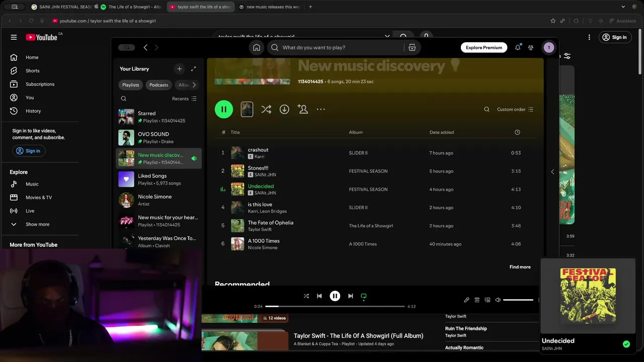Open YouTube hamburger guide menu
Viewport: 644px width, 362px height.
[x=14, y=37]
